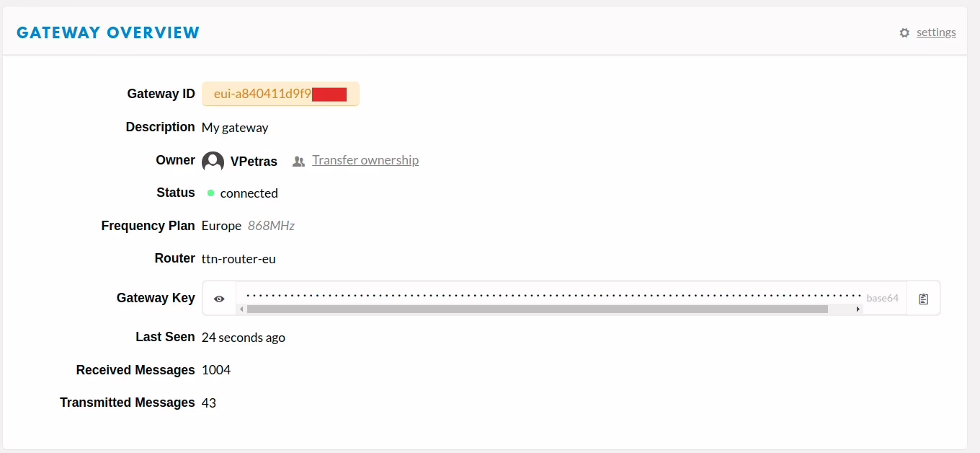Image resolution: width=980 pixels, height=453 pixels.
Task: Click the ttn-router-eu router value
Action: pos(239,258)
